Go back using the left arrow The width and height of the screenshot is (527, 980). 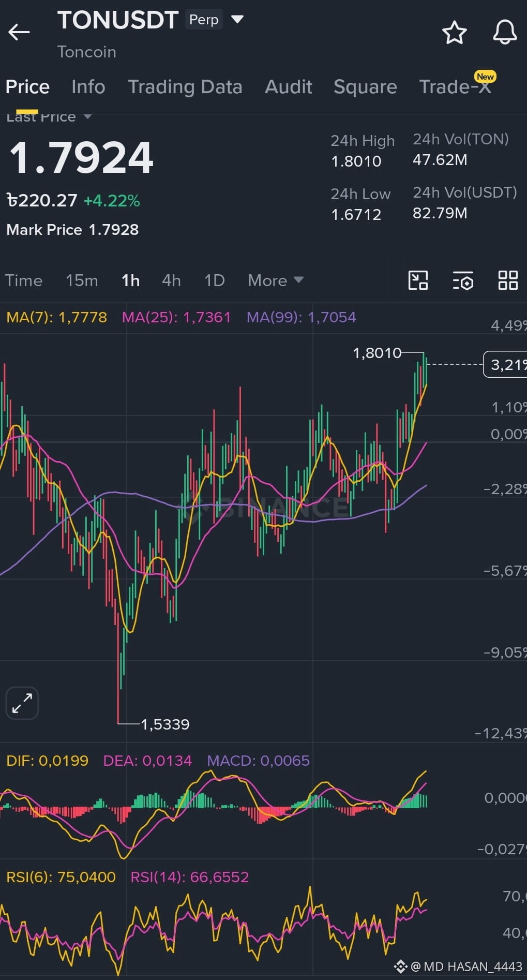tap(19, 32)
